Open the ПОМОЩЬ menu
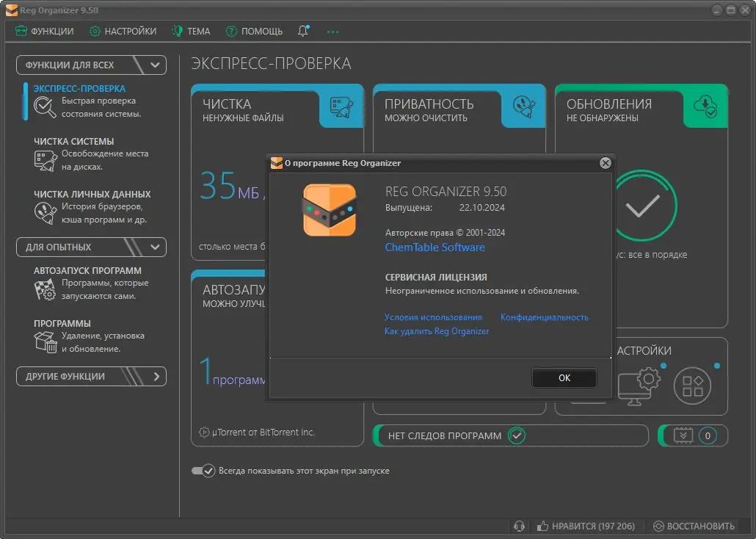 [254, 32]
